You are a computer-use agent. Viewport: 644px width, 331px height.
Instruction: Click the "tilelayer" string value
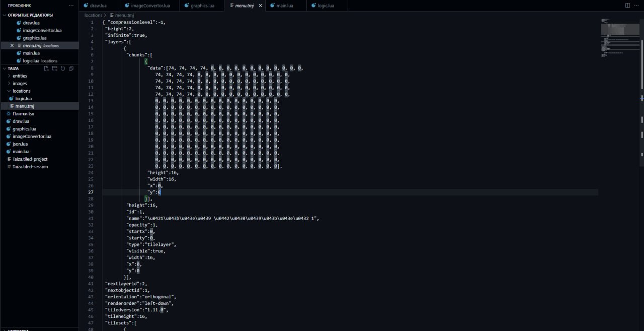[160, 244]
